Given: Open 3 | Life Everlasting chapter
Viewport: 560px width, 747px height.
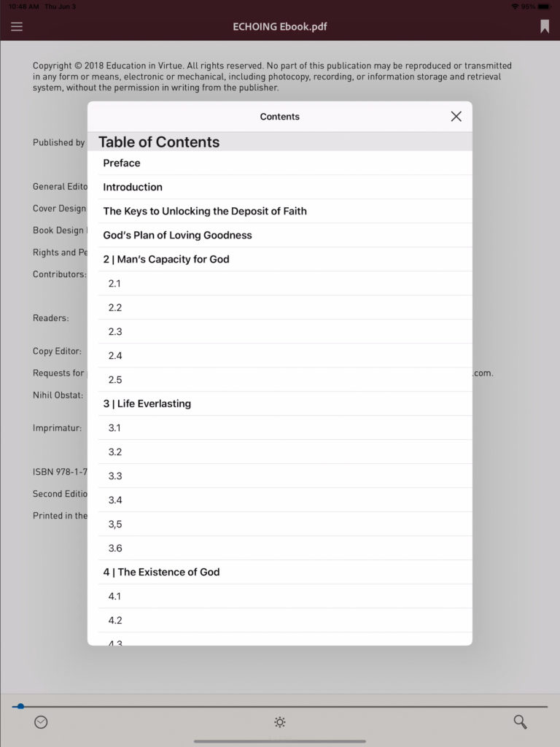Looking at the screenshot, I should coord(147,403).
